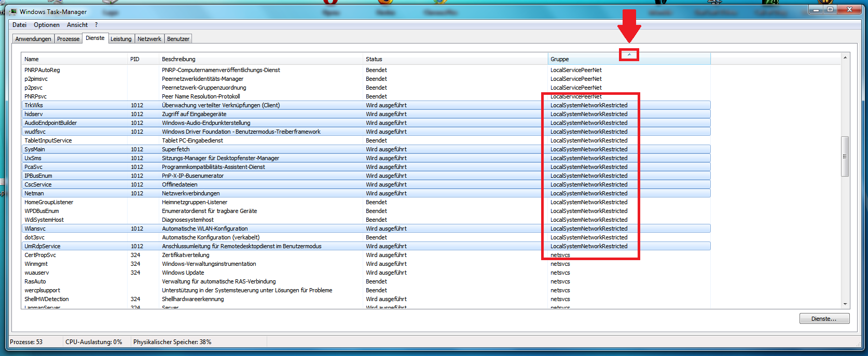
Task: Select the TrkWks service row
Action: [x=366, y=105]
